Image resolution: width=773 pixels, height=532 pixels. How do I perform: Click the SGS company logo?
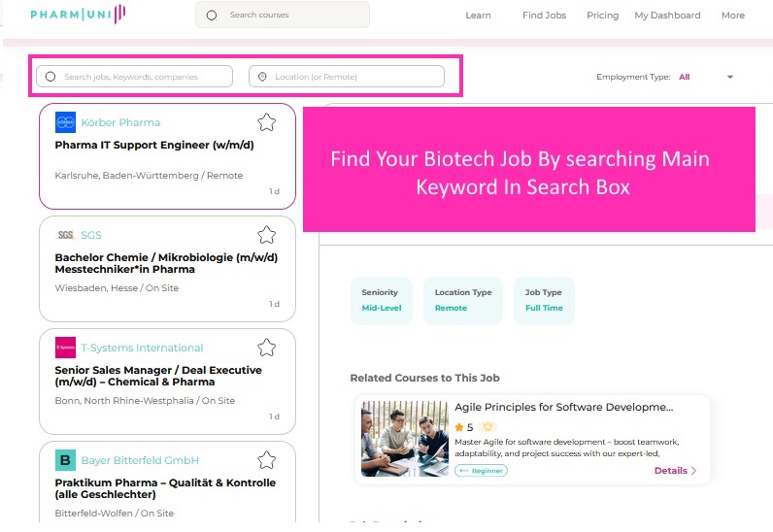tap(66, 235)
